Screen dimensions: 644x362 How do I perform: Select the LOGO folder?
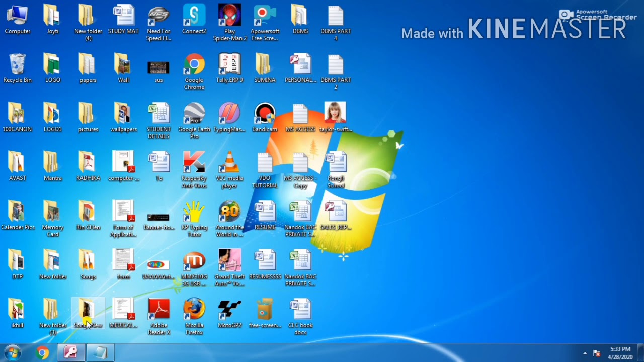(53, 69)
